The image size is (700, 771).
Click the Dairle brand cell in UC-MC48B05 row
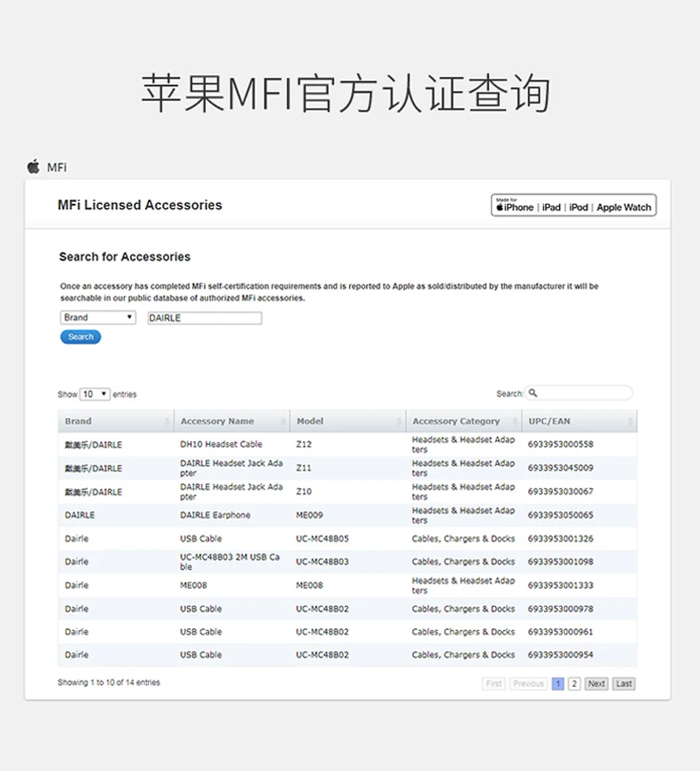(77, 539)
